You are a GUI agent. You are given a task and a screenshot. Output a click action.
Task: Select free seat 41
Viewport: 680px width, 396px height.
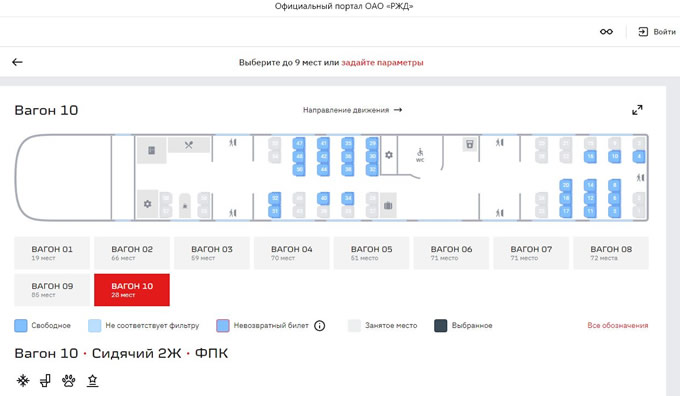coord(324,144)
